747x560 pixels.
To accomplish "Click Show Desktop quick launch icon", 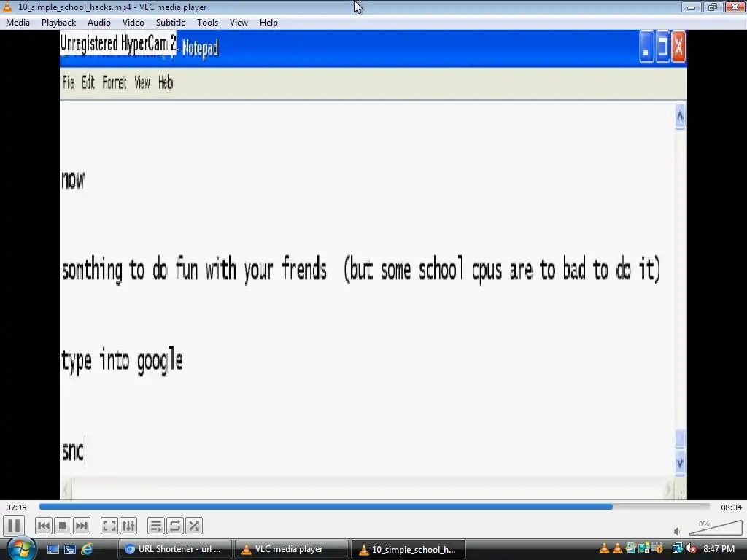I will click(x=53, y=549).
